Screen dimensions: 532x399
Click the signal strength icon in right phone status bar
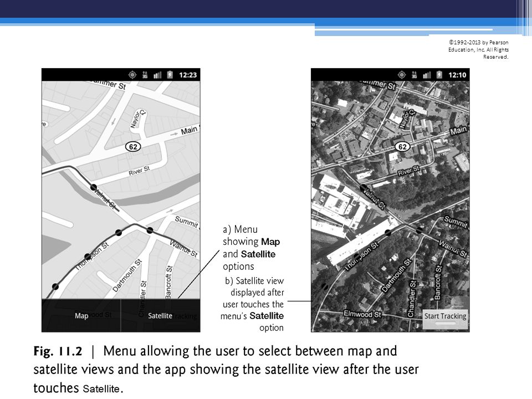pos(427,75)
